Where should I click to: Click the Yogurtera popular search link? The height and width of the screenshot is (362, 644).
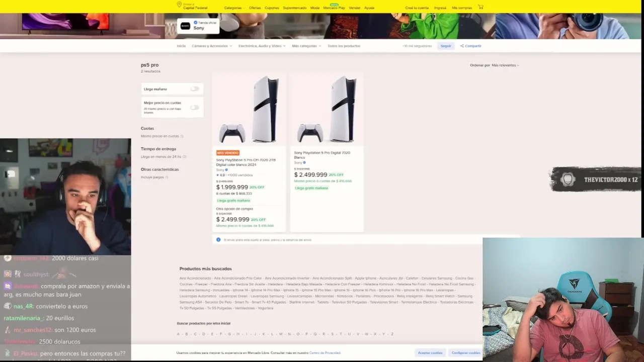tap(265, 308)
